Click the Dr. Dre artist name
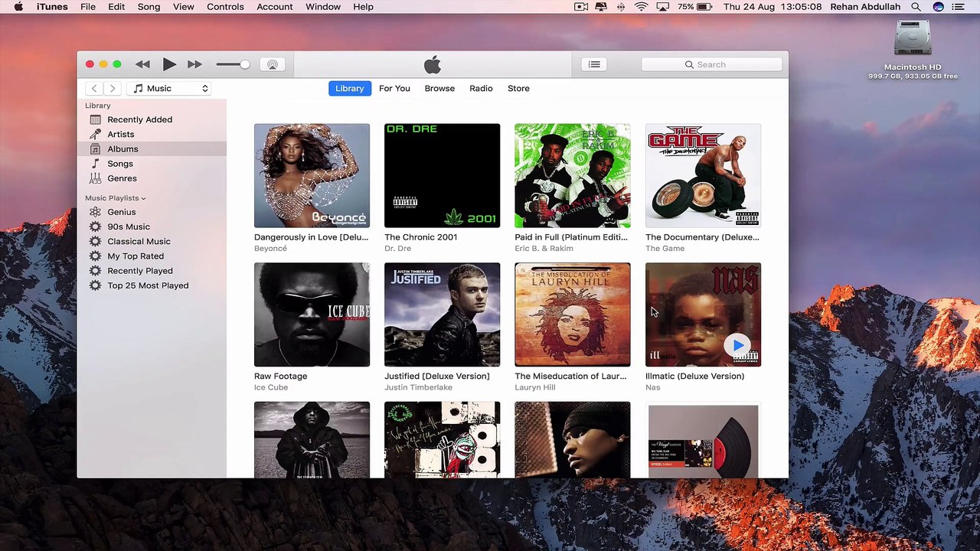Screen dimensions: 980x551 pos(397,249)
